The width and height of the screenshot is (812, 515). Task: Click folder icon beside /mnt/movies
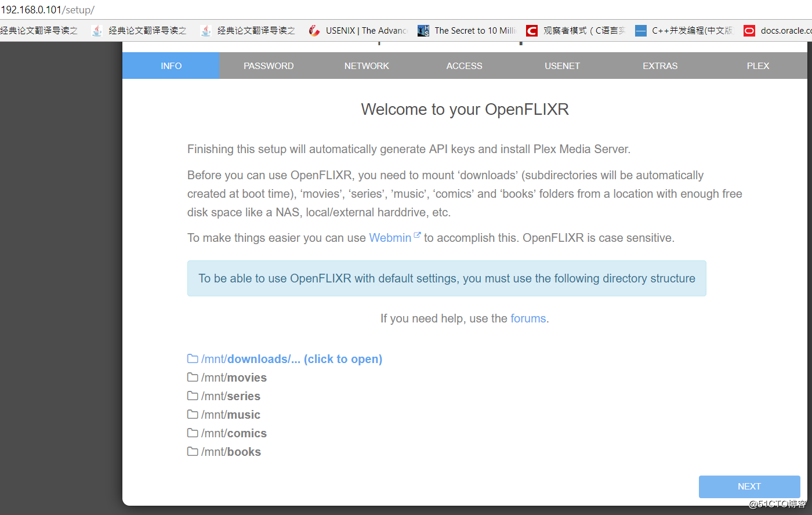point(193,377)
